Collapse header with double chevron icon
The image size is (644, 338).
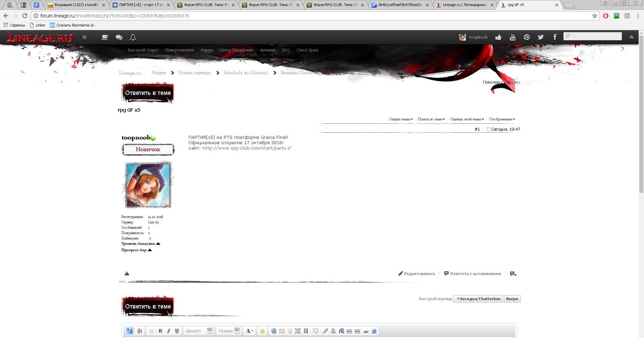click(632, 37)
